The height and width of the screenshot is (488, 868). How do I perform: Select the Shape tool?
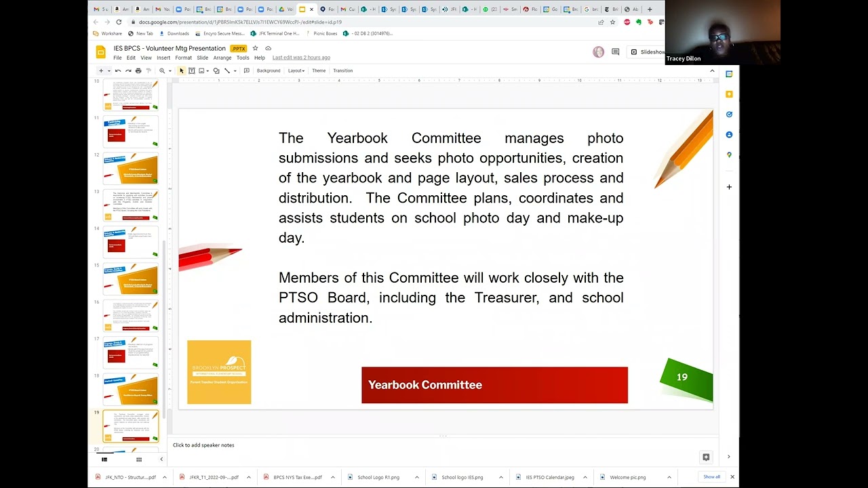click(216, 70)
